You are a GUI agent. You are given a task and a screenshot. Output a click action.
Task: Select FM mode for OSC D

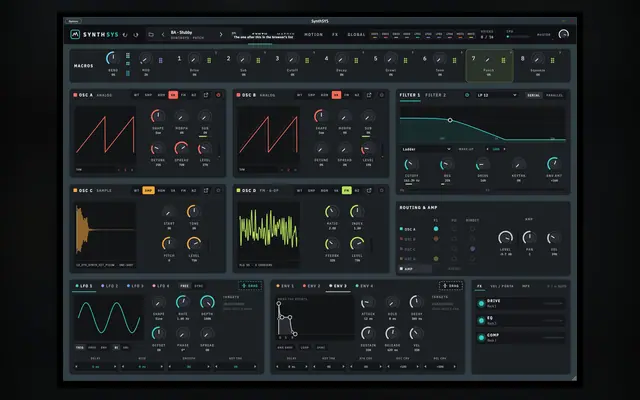347,190
